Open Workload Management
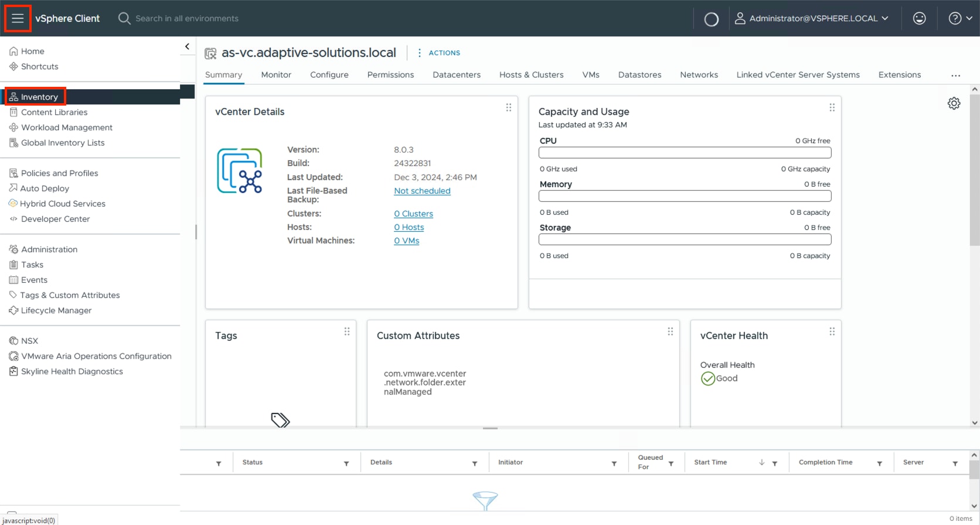This screenshot has width=980, height=525. [61, 127]
